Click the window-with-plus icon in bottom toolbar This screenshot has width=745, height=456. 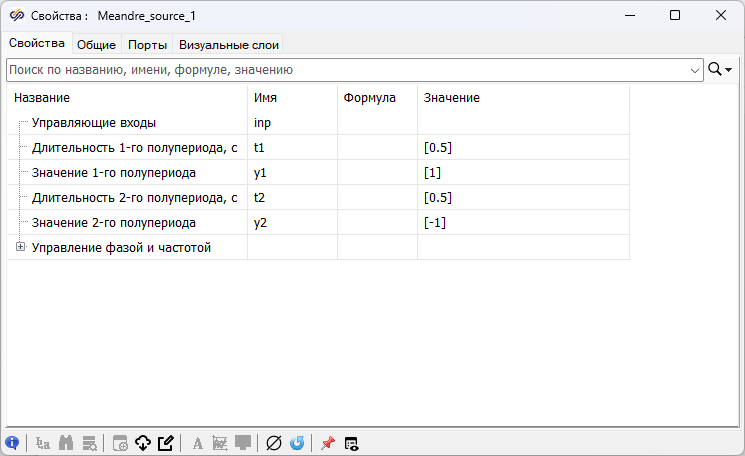[119, 443]
